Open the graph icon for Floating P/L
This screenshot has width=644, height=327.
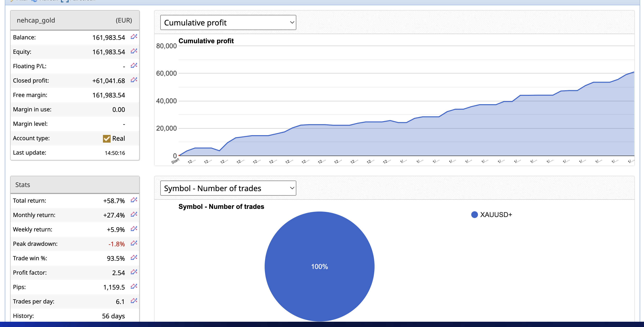coord(134,66)
